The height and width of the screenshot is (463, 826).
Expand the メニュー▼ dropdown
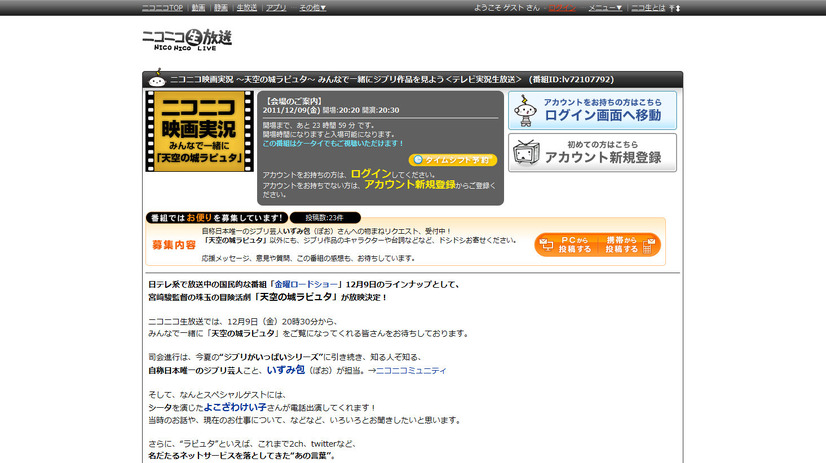coord(605,8)
